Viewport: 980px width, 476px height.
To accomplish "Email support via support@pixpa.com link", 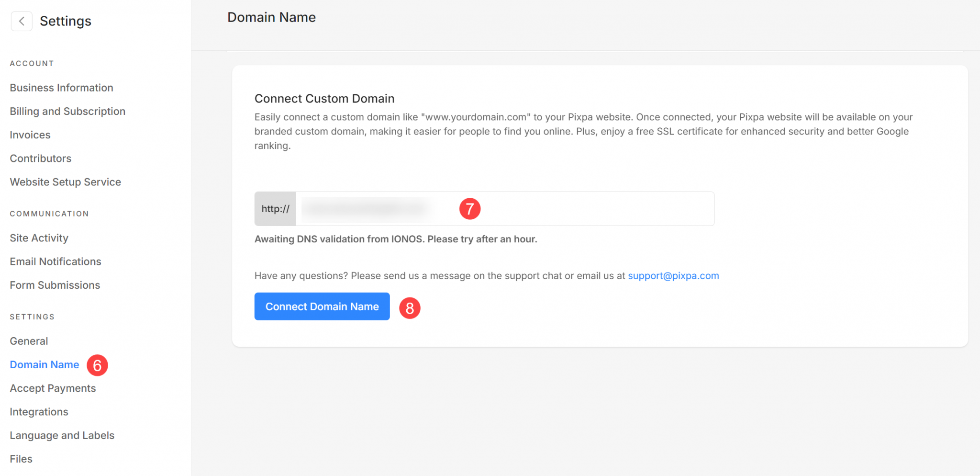I will click(x=673, y=275).
